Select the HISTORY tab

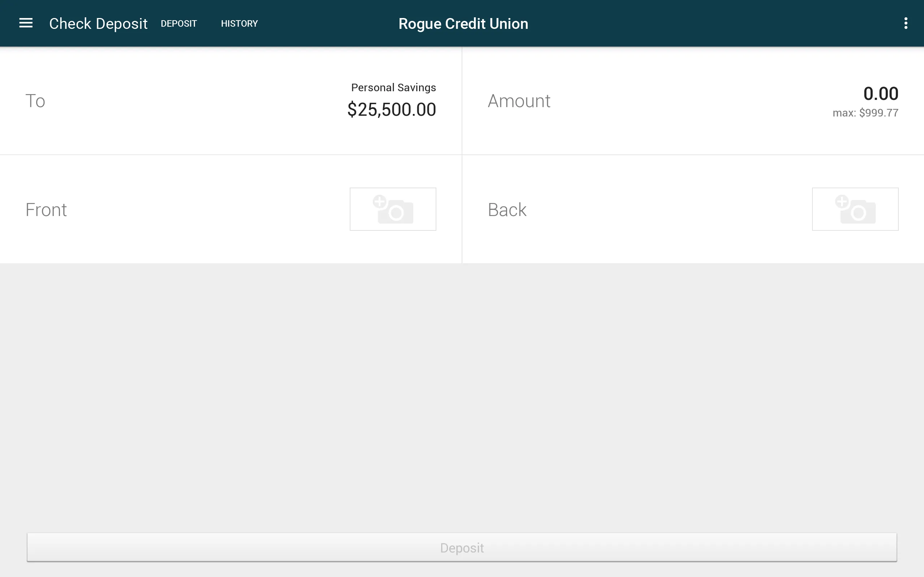[239, 23]
